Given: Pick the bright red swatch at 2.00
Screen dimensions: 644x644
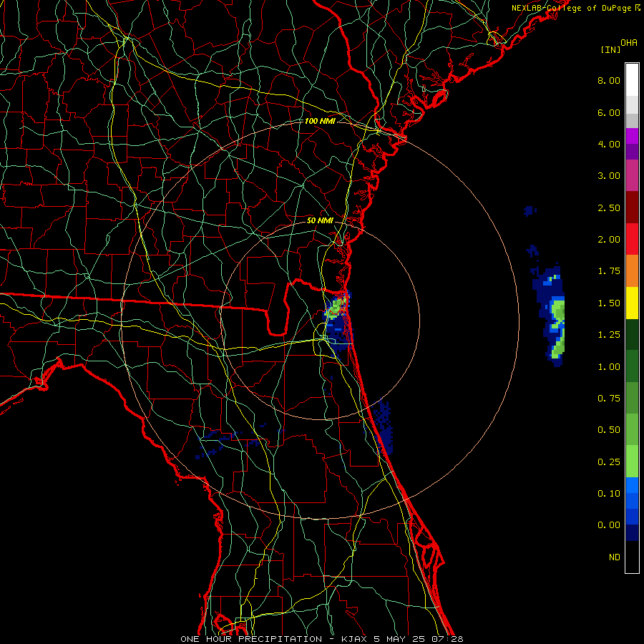Looking at the screenshot, I should [x=632, y=239].
